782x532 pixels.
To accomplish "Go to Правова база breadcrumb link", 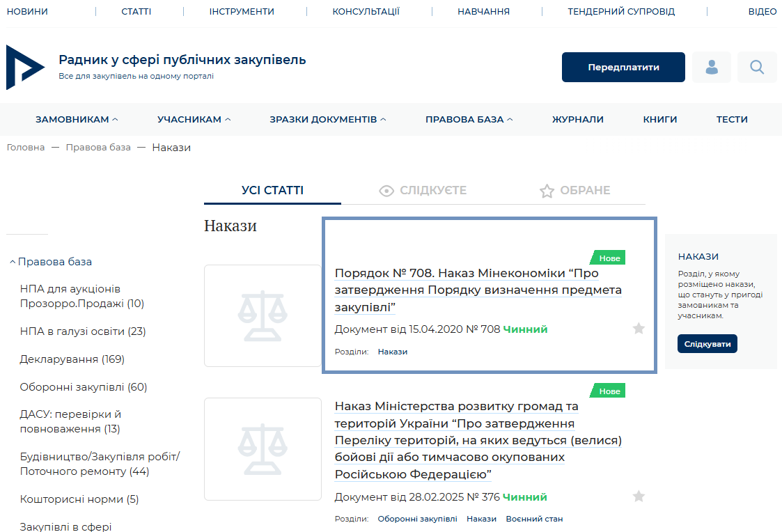I will [98, 148].
